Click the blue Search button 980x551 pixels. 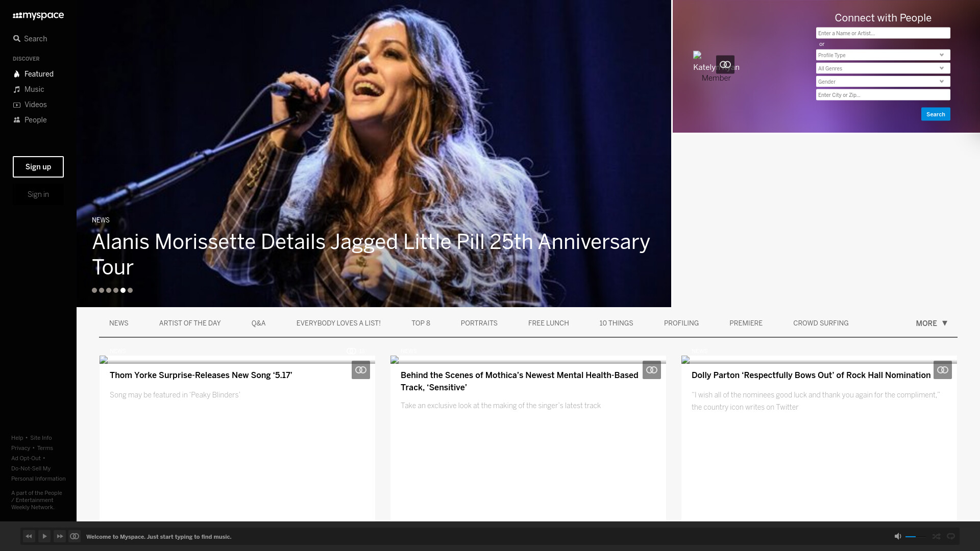click(936, 114)
